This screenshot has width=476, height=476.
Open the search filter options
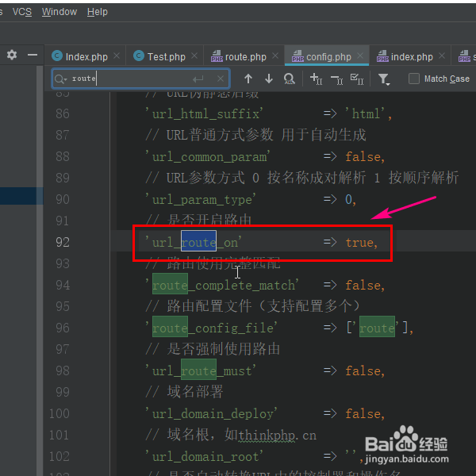[384, 79]
